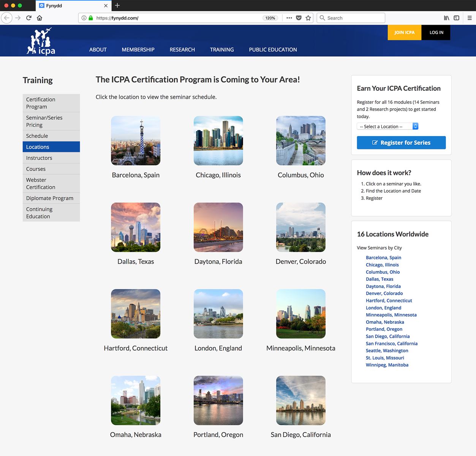Open the London, England photo thumbnail

[x=218, y=314]
